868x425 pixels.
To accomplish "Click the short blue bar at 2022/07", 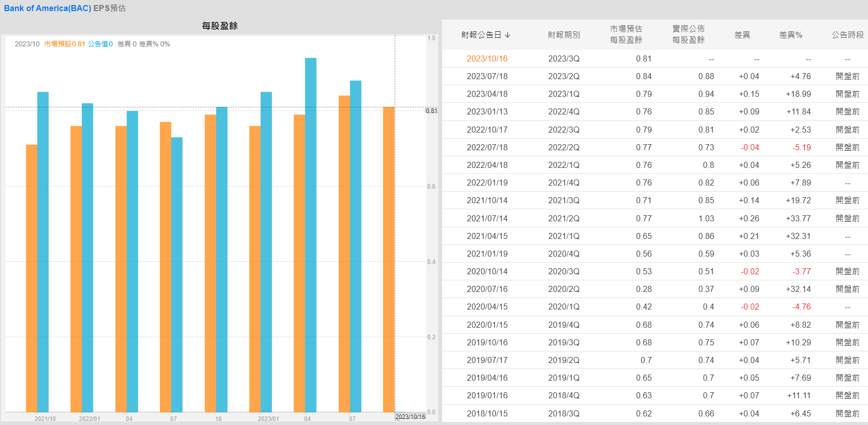I will [176, 274].
